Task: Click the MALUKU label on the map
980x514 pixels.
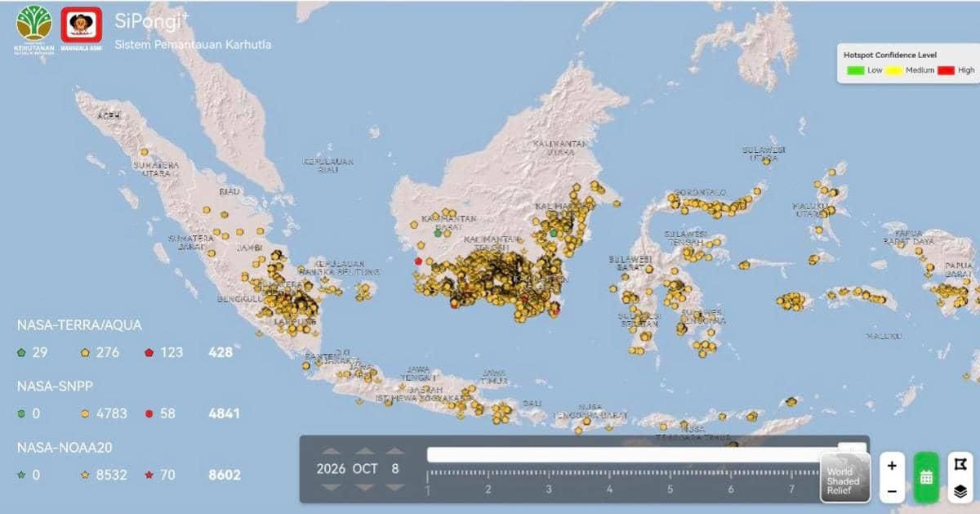Action: click(884, 336)
